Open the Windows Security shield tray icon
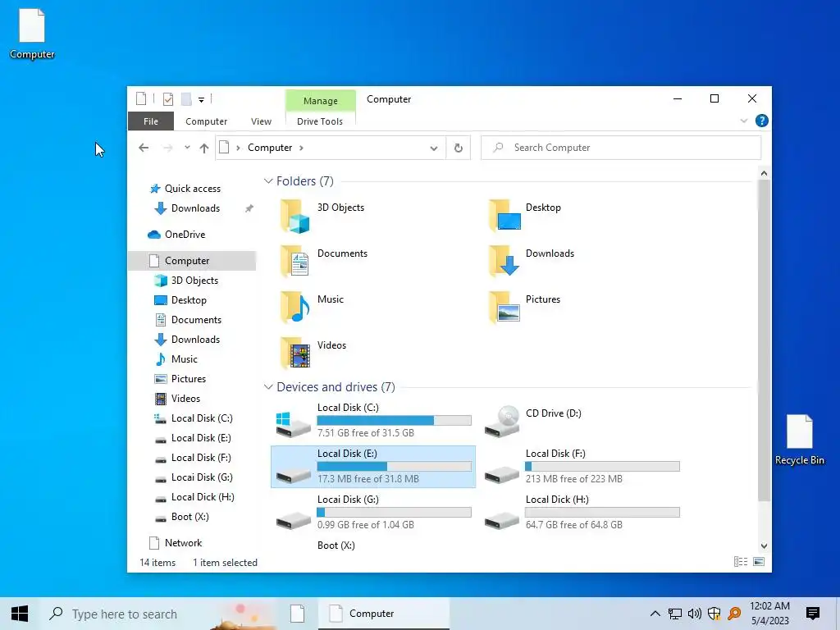This screenshot has height=630, width=840. [714, 614]
